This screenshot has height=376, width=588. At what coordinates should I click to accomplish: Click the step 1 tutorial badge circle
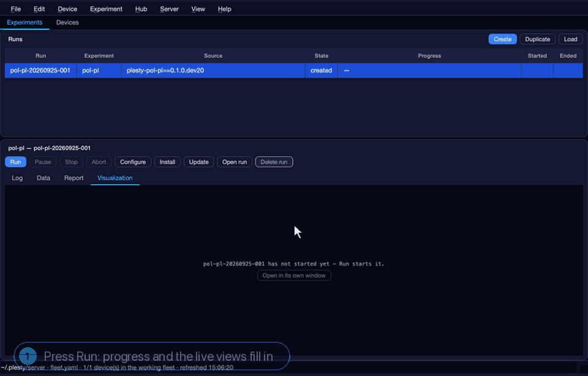coord(28,356)
